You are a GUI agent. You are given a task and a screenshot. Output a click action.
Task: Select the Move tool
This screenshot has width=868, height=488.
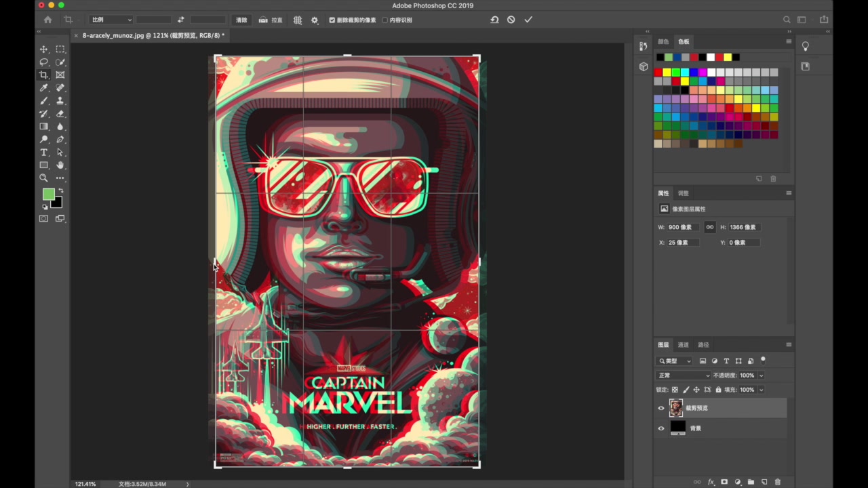(x=43, y=49)
